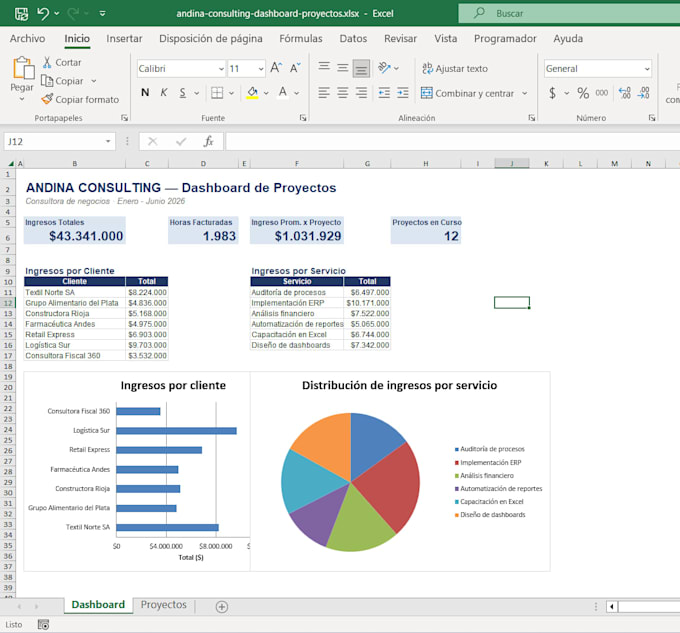This screenshot has height=633, width=680.
Task: Click the select-all corner triangle
Action: [11, 163]
